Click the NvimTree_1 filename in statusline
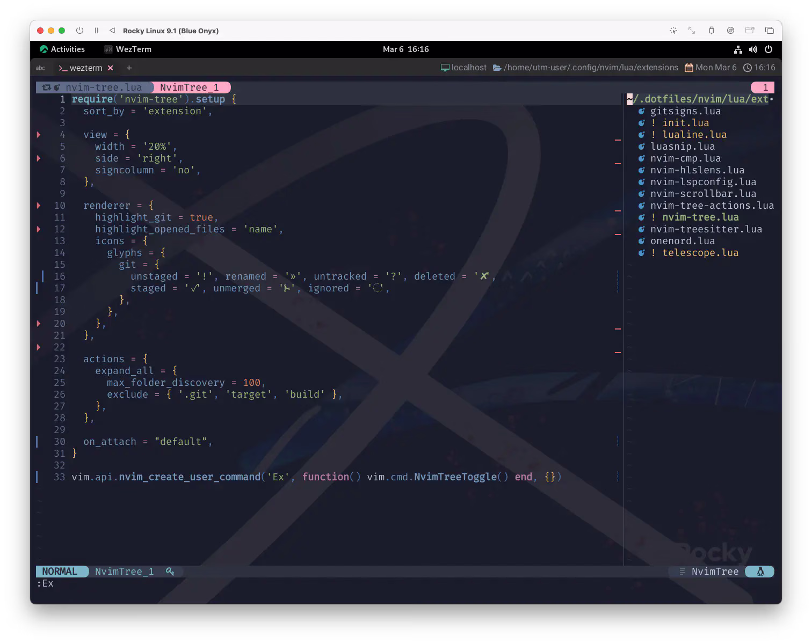Screen dimensions: 812x644 (124, 572)
